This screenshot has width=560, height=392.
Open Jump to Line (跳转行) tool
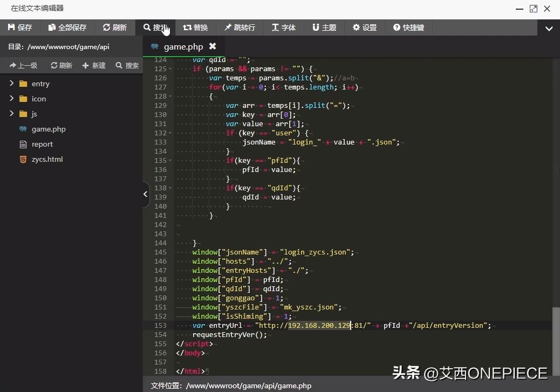240,27
